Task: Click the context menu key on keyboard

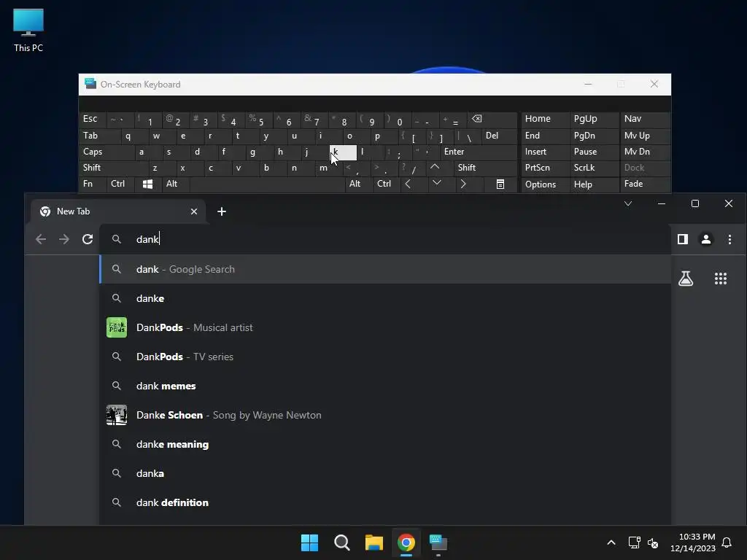Action: 500,184
